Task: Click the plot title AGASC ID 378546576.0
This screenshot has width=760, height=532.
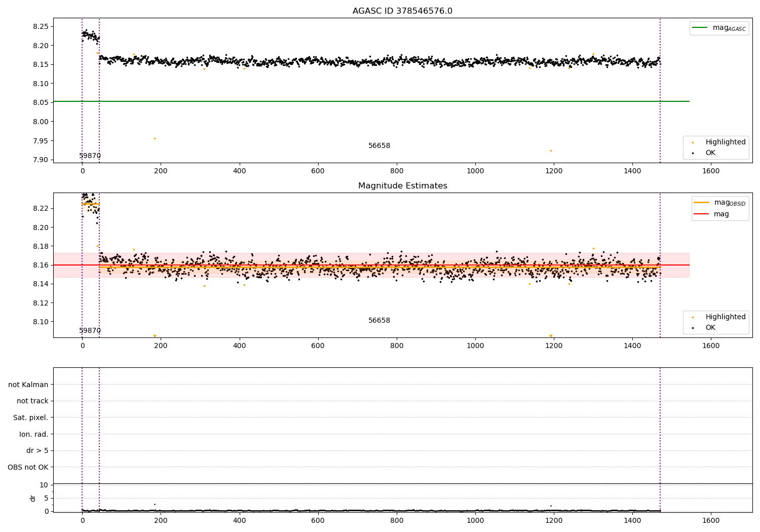Action: pyautogui.click(x=402, y=11)
